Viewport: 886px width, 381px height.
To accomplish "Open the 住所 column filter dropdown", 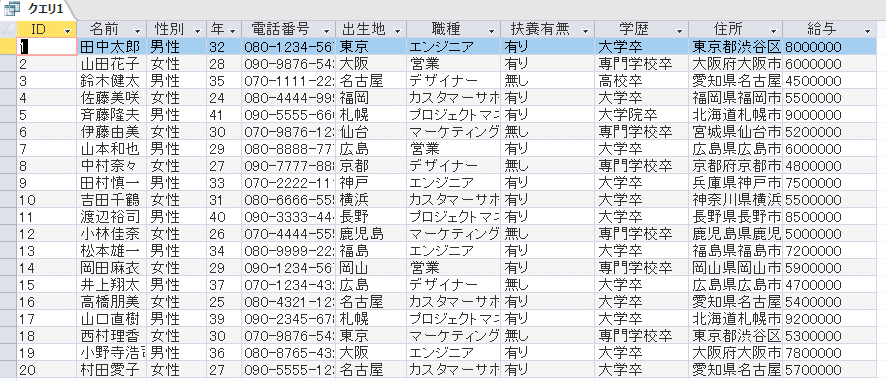I will click(x=774, y=30).
